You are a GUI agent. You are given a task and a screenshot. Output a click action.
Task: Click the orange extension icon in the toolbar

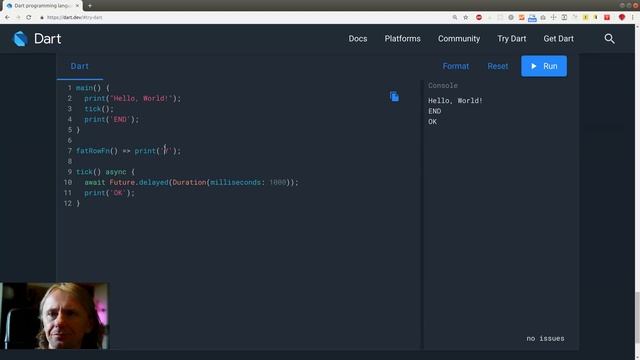521,18
